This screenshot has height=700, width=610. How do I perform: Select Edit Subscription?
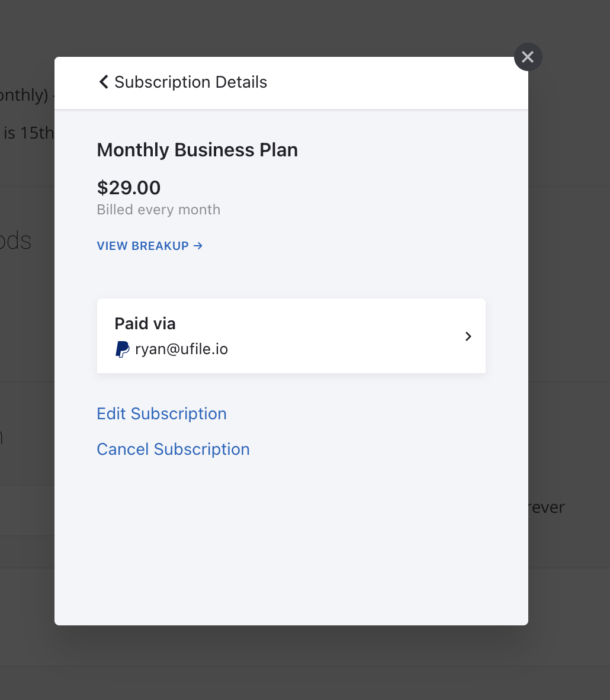tap(162, 413)
